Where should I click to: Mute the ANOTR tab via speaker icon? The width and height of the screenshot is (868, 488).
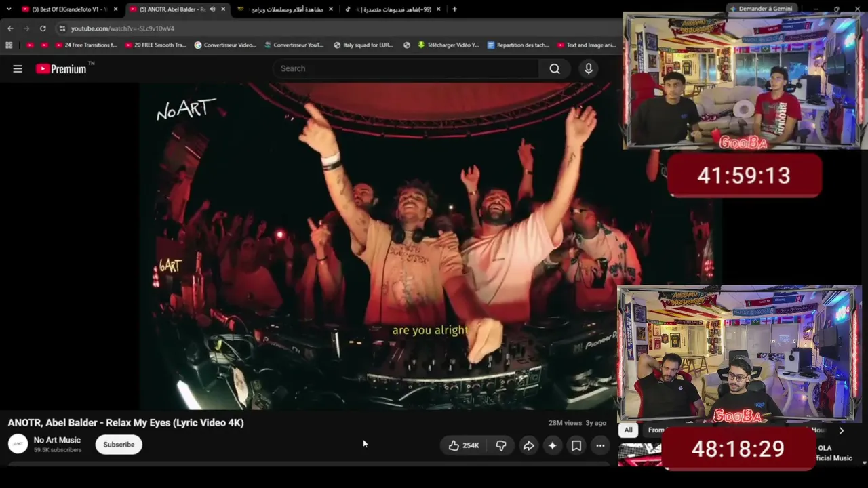click(x=213, y=9)
